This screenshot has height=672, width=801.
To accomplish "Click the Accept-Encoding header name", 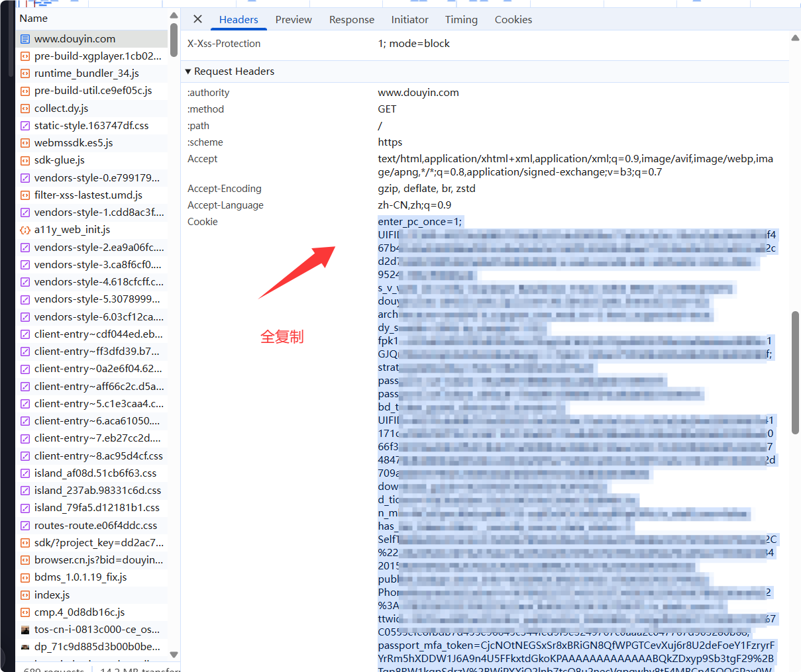I will point(225,189).
